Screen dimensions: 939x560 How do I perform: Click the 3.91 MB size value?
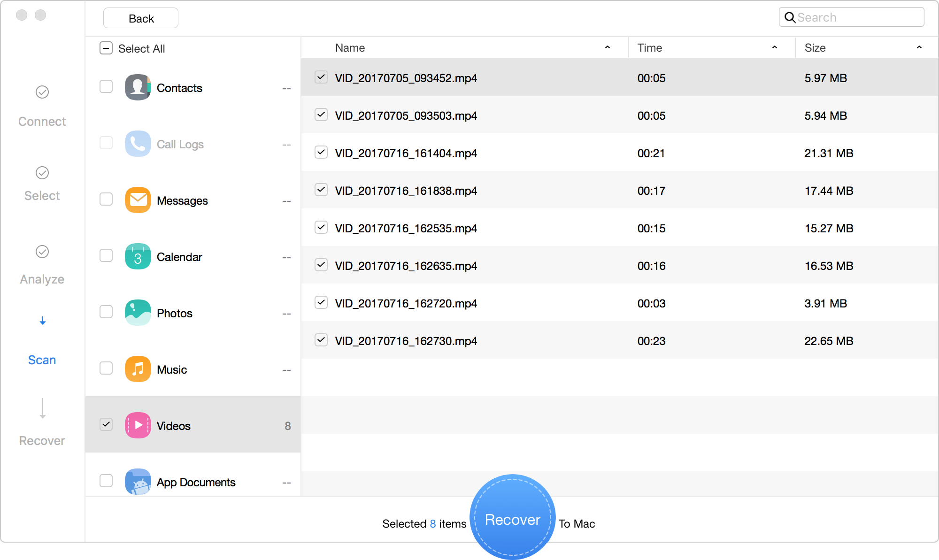[825, 303]
